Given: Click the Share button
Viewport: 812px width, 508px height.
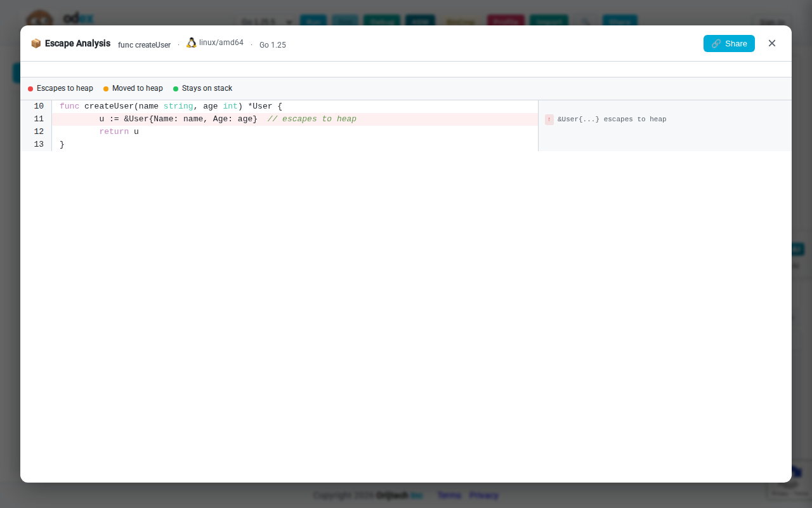Looking at the screenshot, I should 729,43.
